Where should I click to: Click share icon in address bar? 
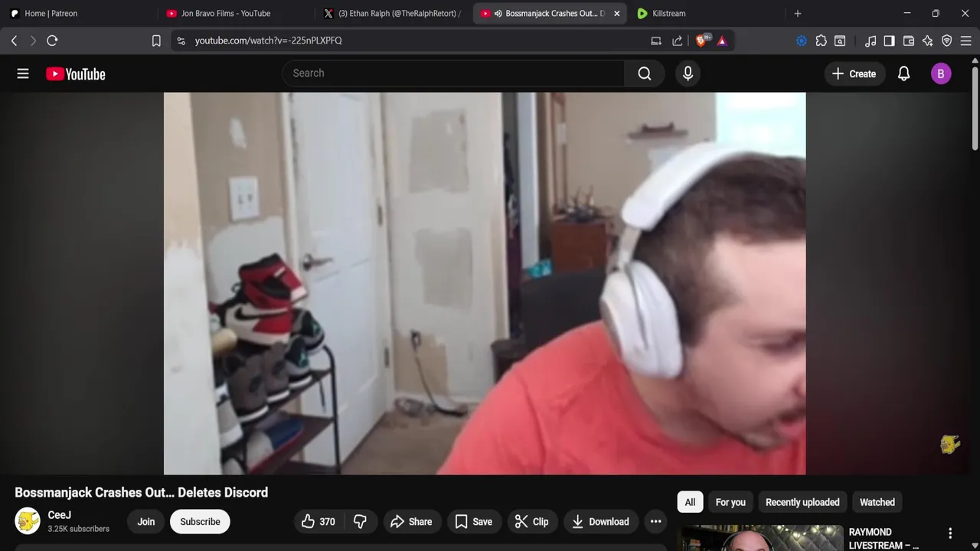[678, 41]
